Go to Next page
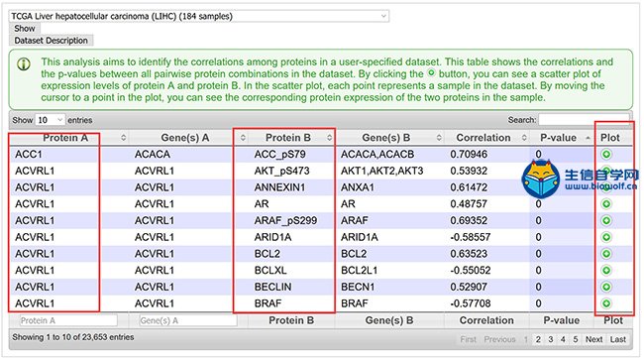This screenshot has height=358, width=644. (593, 339)
